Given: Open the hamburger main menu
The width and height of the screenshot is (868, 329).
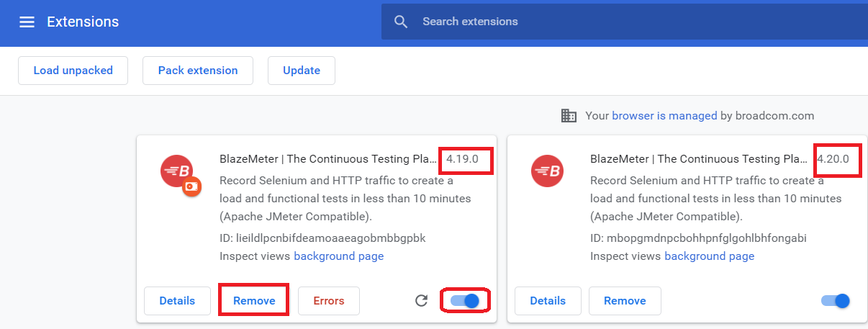Looking at the screenshot, I should (x=27, y=22).
